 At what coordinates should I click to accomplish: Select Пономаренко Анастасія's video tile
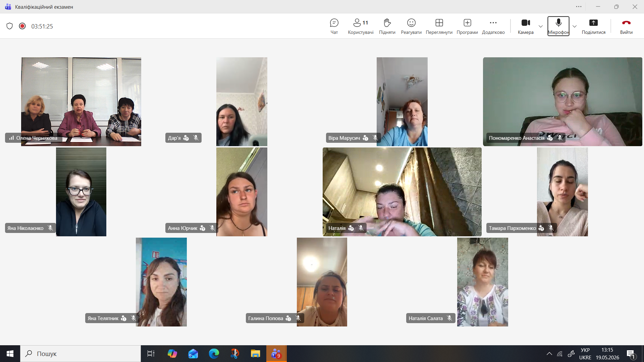click(x=562, y=102)
